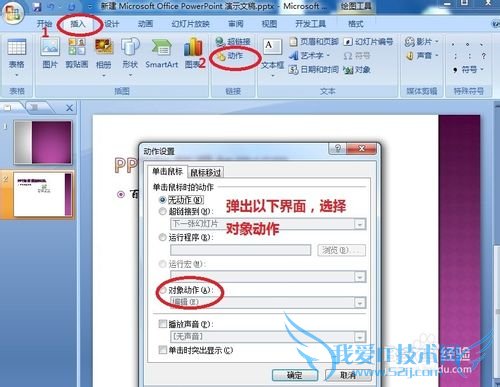Switch to the outline pane tab
Screen dimensions: 500x387
34,107
